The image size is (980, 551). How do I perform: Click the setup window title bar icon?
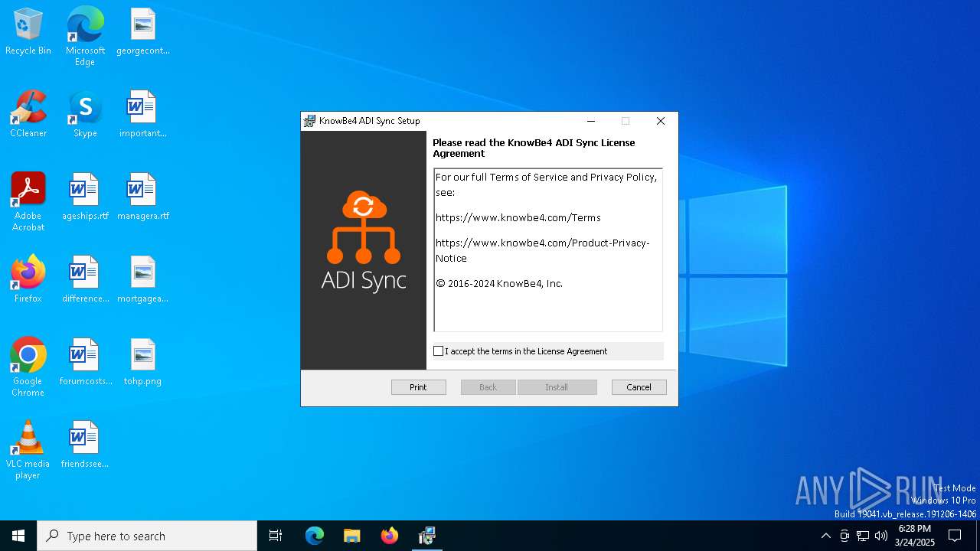pyautogui.click(x=309, y=121)
